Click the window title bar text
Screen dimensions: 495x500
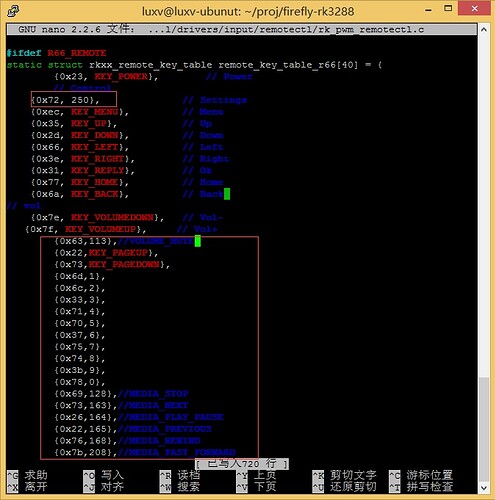pos(248,12)
